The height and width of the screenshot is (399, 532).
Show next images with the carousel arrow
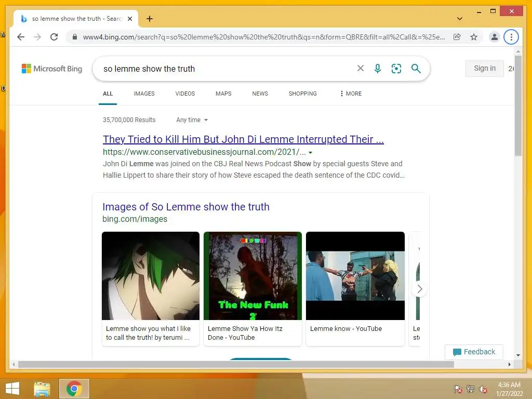419,289
